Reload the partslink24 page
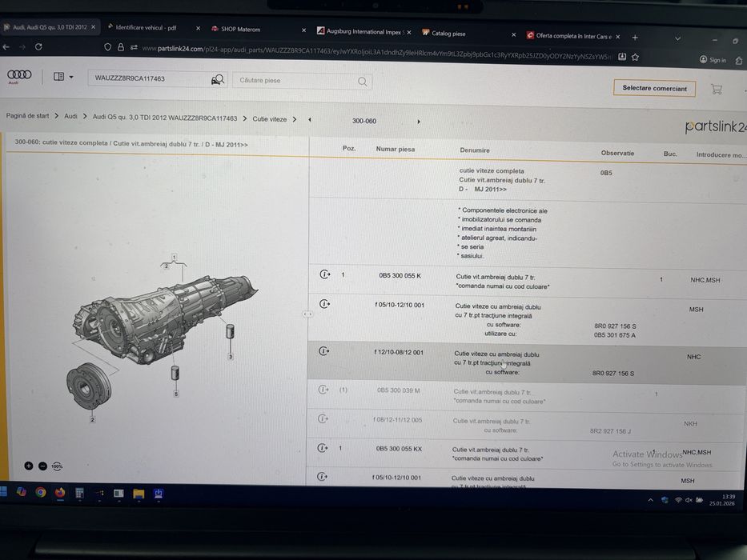This screenshot has height=560, width=747. [38, 46]
